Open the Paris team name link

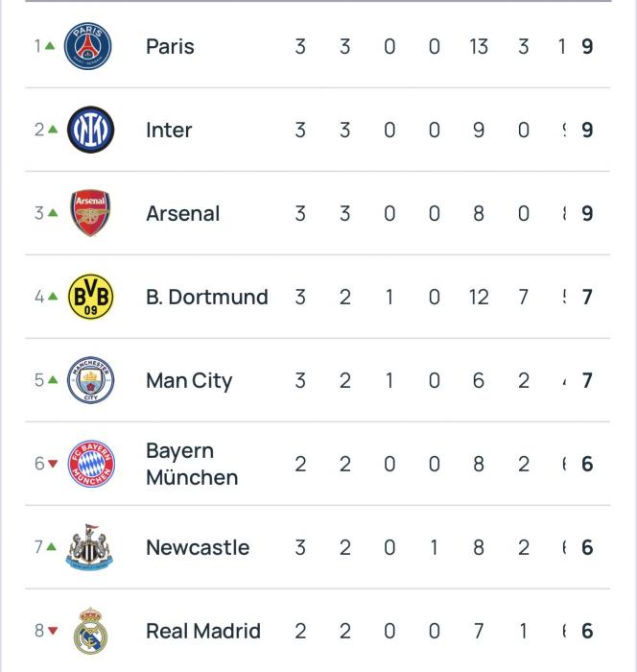[170, 46]
